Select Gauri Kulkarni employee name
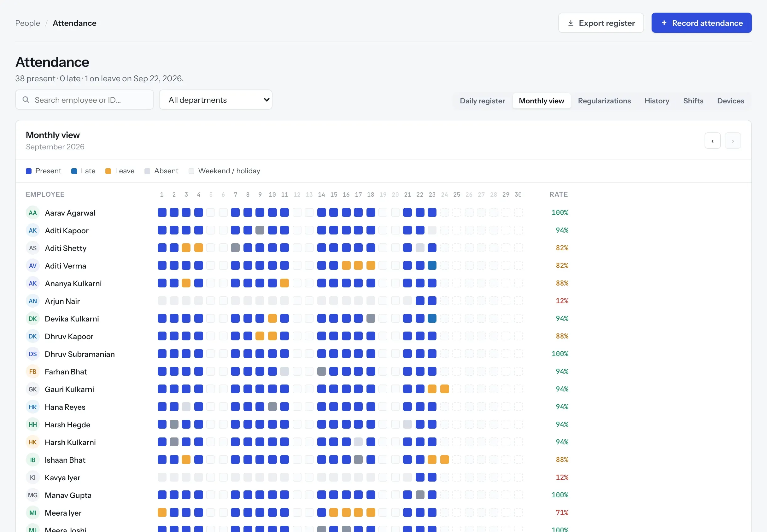This screenshot has width=767, height=532. (69, 390)
